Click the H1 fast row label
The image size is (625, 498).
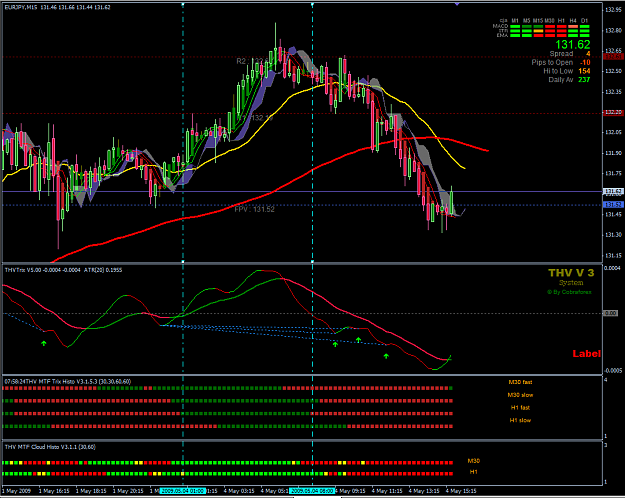click(520, 407)
